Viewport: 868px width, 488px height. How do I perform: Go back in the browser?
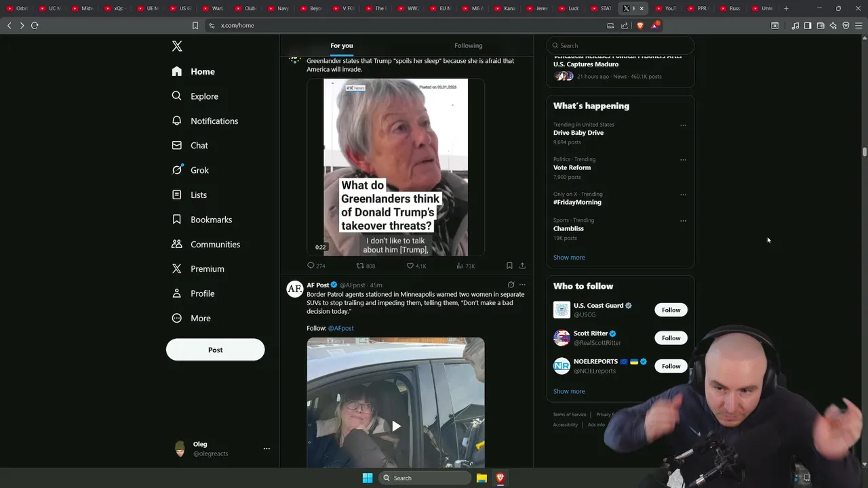[9, 25]
